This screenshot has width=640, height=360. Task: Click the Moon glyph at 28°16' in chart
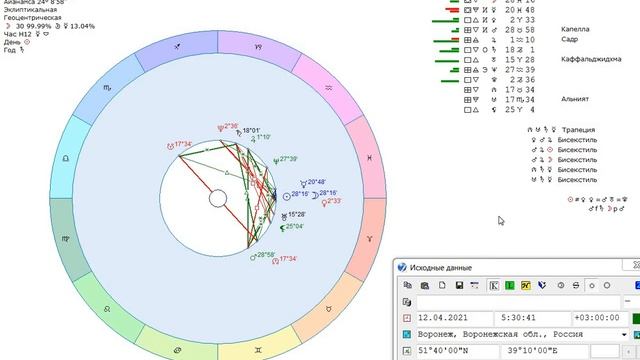click(315, 196)
